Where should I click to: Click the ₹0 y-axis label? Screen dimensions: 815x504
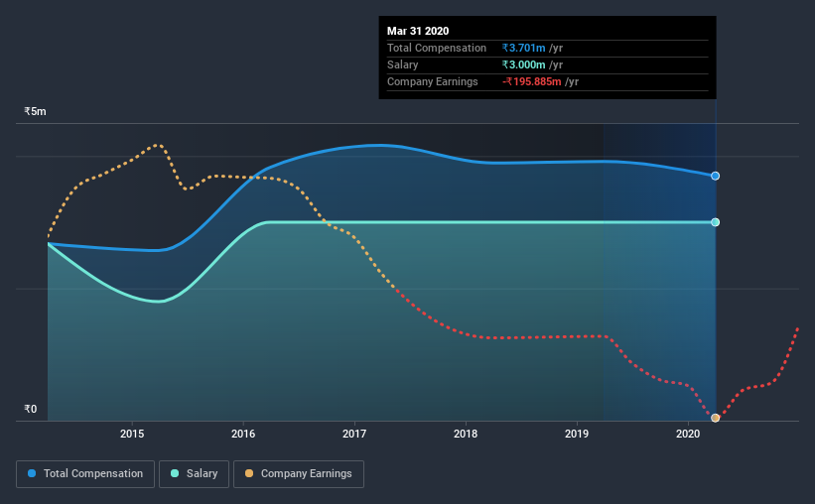31,410
